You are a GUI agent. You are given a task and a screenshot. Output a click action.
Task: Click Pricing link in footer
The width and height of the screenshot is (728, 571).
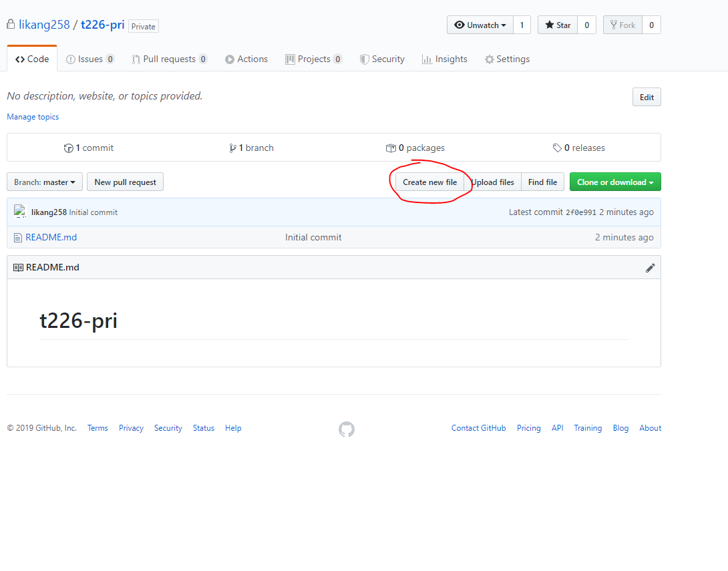529,428
